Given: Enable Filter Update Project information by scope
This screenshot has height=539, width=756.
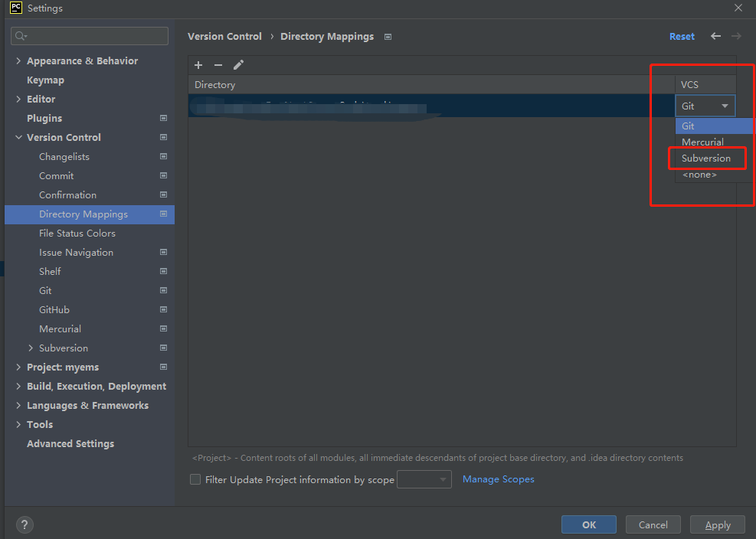Looking at the screenshot, I should coord(195,479).
